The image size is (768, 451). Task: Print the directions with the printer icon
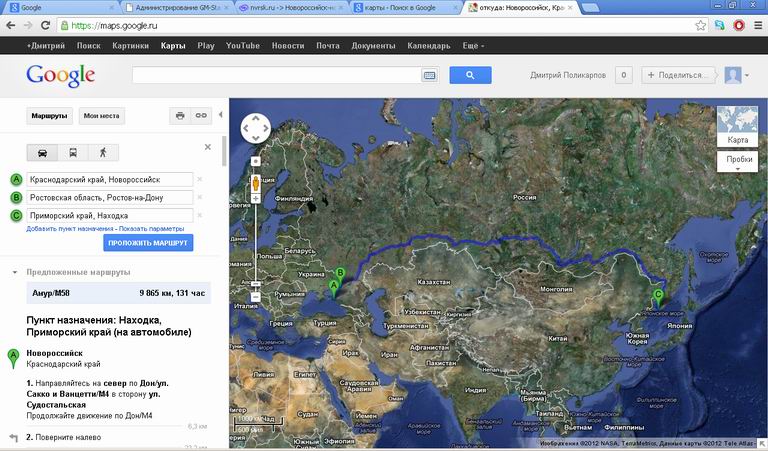tap(180, 116)
